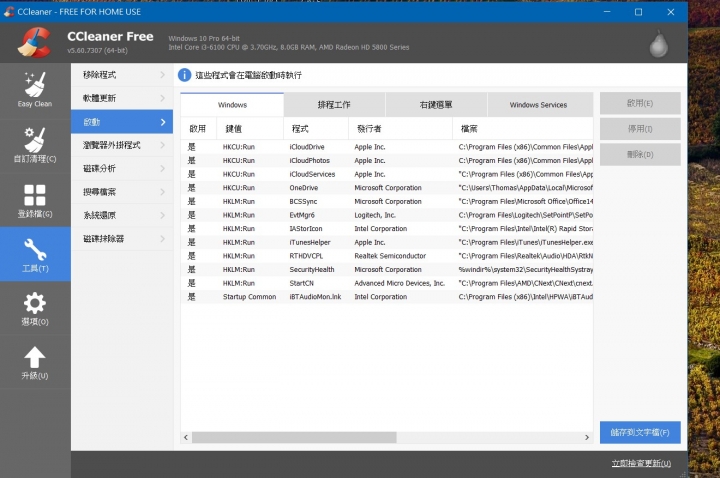Open the Easy Clean section
Screen dimensions: 720x478
35,90
